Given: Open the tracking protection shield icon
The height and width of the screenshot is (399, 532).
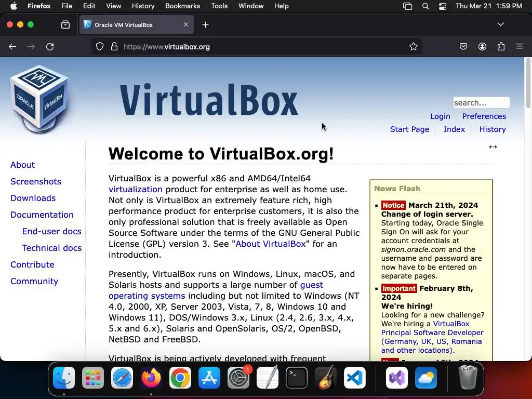Looking at the screenshot, I should (x=99, y=46).
